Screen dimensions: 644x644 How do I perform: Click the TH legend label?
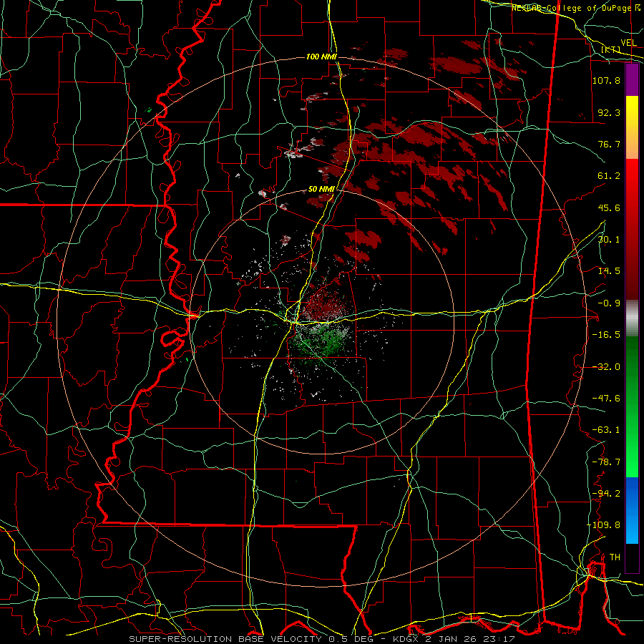click(x=615, y=557)
